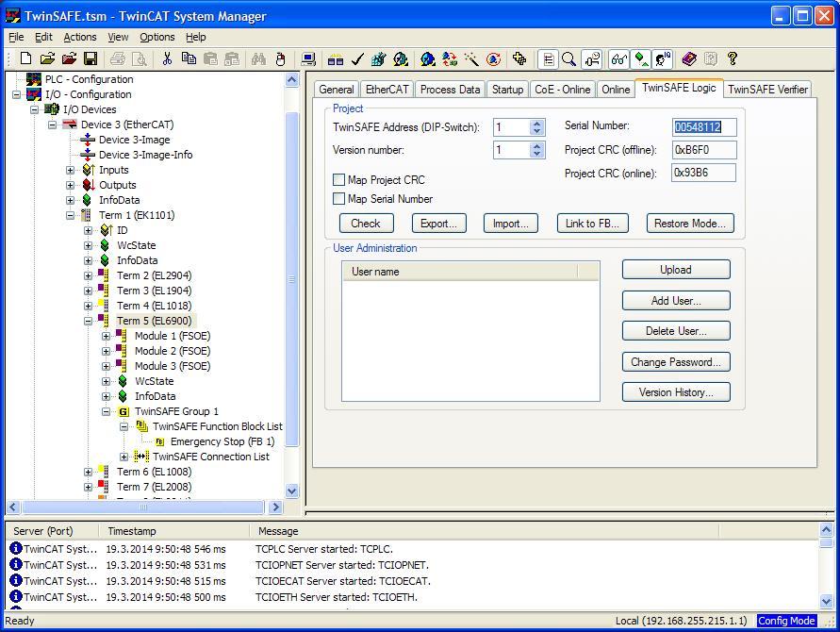
Task: Open the File menu
Action: pos(16,37)
